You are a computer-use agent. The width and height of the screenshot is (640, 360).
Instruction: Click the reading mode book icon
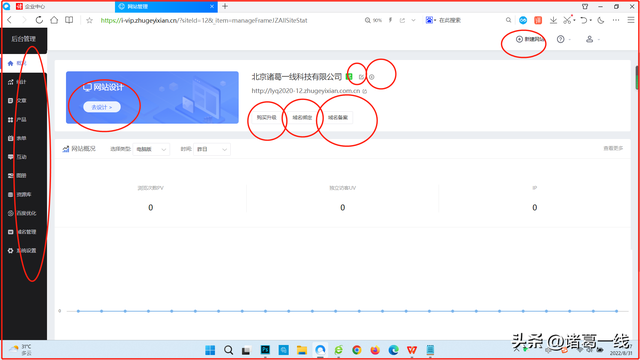click(69, 20)
